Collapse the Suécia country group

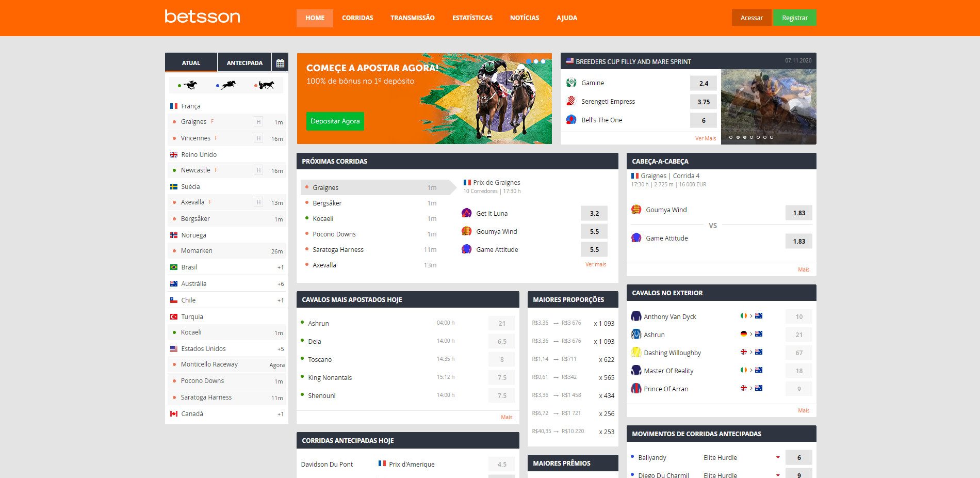(227, 187)
